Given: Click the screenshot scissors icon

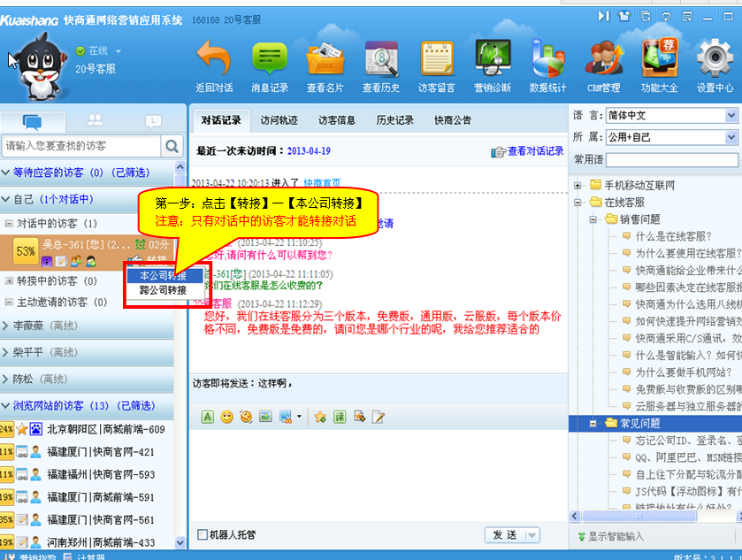Looking at the screenshot, I should 286,417.
